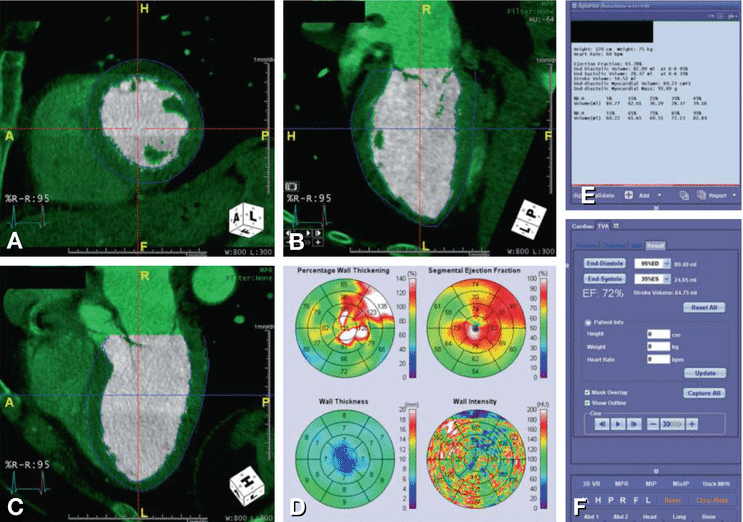
Task: Step forward one frame in view B overlay controls
Action: tap(317, 233)
